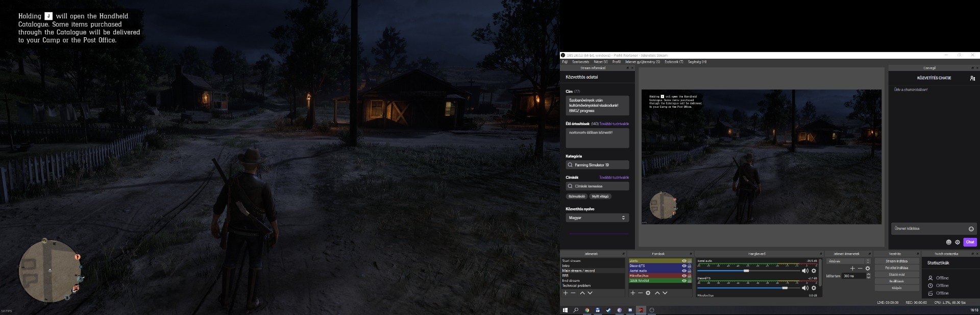
Task: Click the Stream indítása button
Action: click(x=897, y=261)
